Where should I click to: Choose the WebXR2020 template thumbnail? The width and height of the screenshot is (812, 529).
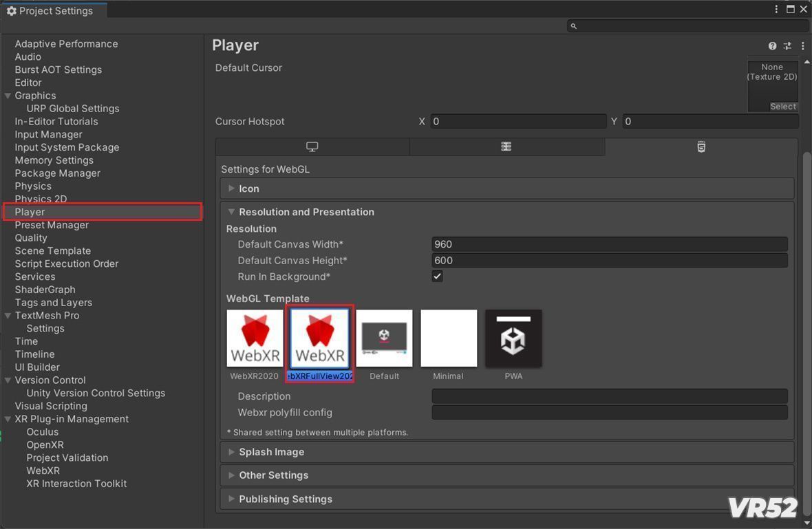click(255, 338)
